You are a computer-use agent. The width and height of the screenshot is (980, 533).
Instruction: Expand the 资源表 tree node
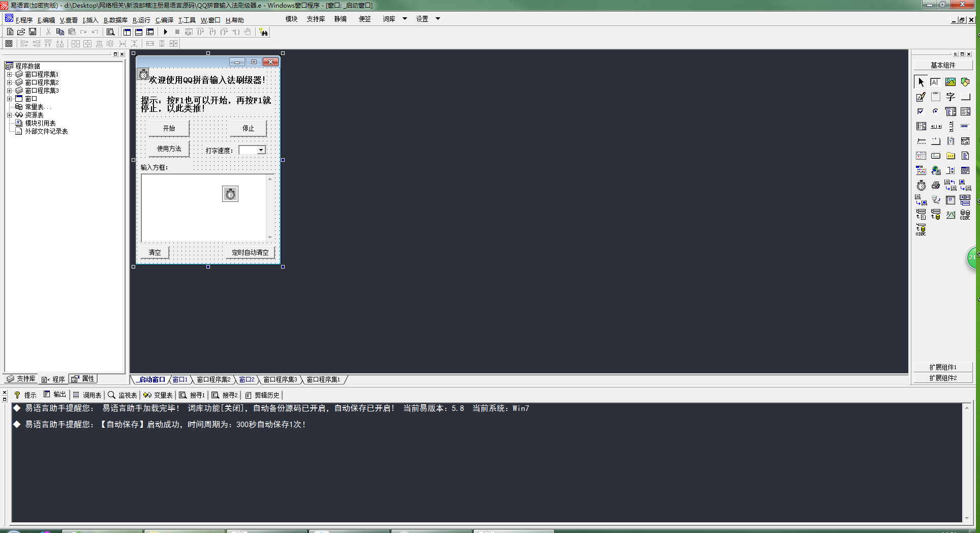click(x=9, y=115)
